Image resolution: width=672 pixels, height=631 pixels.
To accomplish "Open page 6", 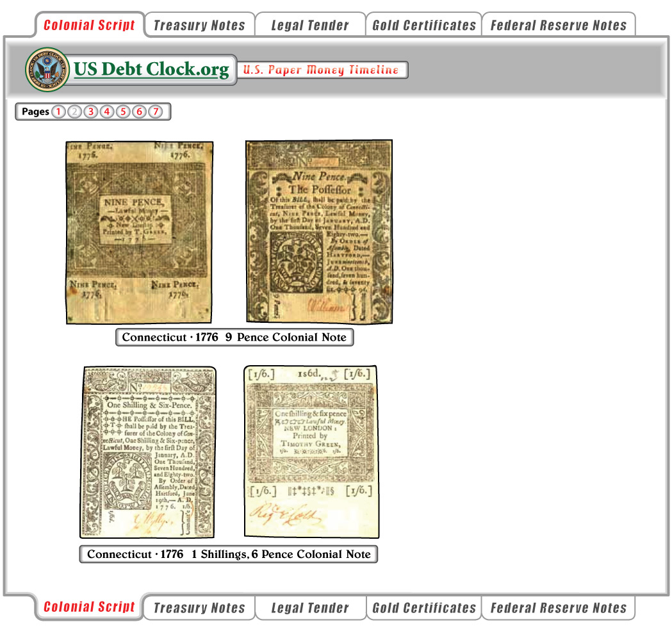I will [x=139, y=112].
